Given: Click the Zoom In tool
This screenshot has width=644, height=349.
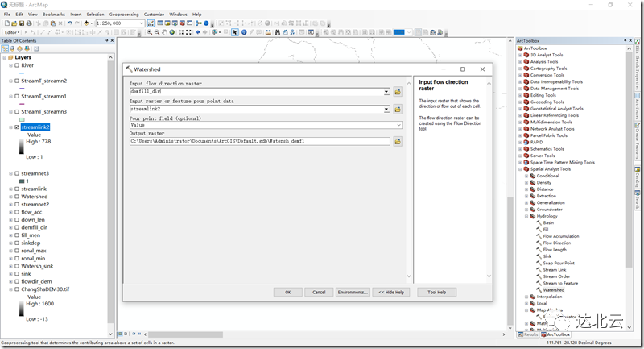Looking at the screenshot, I should click(150, 32).
